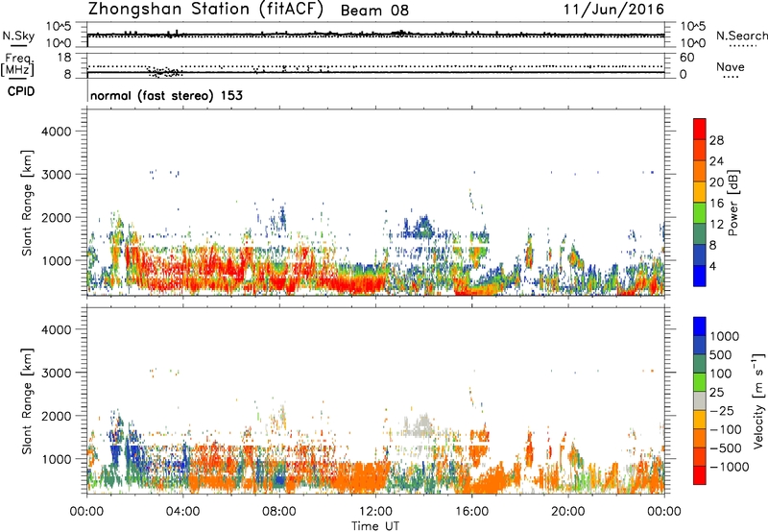Viewport: 768px width, 532px height.
Task: Click the 'Beam 08' label
Action: pos(374,11)
